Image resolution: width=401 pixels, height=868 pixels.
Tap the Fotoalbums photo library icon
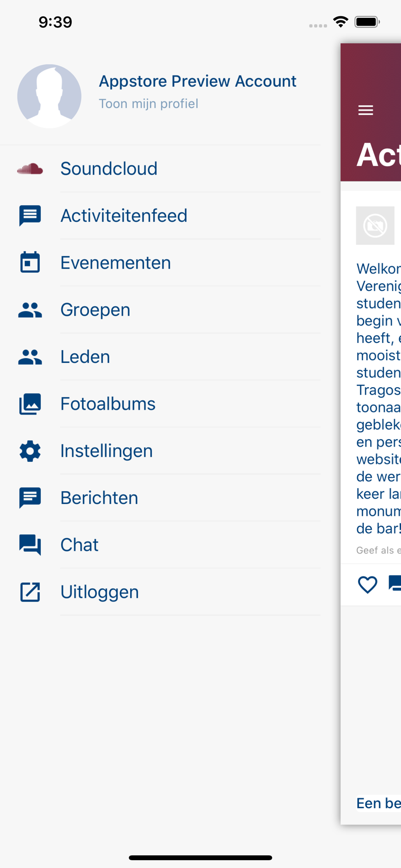point(30,404)
